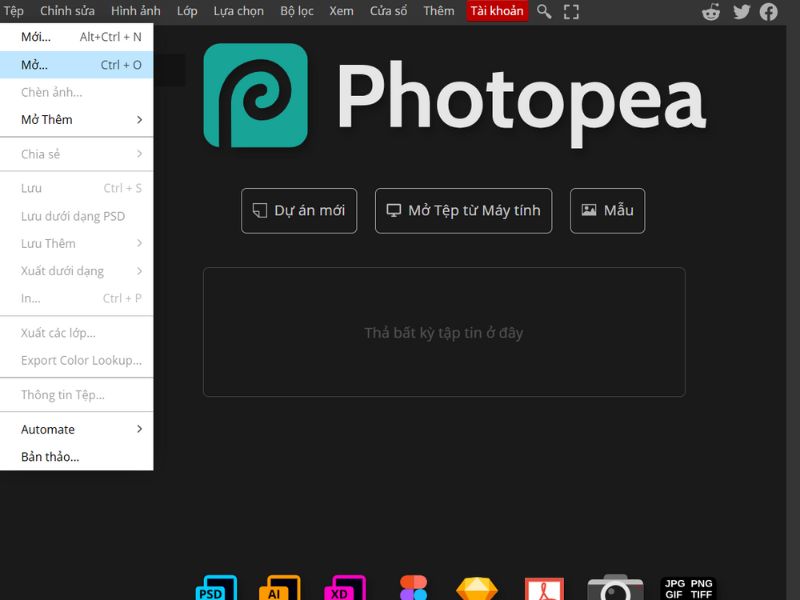Open the Tệp menu
Screen dimensions: 800x600
click(x=13, y=11)
